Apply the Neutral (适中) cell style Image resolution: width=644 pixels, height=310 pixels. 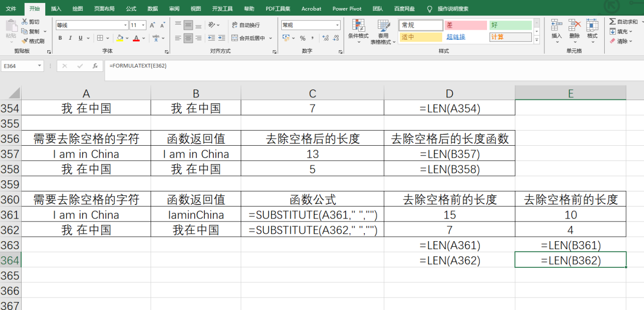[x=421, y=37]
